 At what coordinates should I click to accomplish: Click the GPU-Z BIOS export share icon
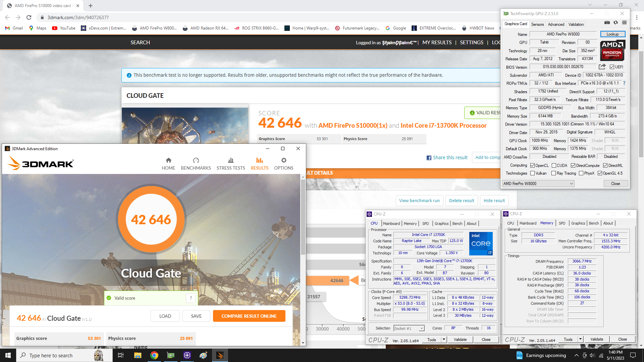[602, 67]
